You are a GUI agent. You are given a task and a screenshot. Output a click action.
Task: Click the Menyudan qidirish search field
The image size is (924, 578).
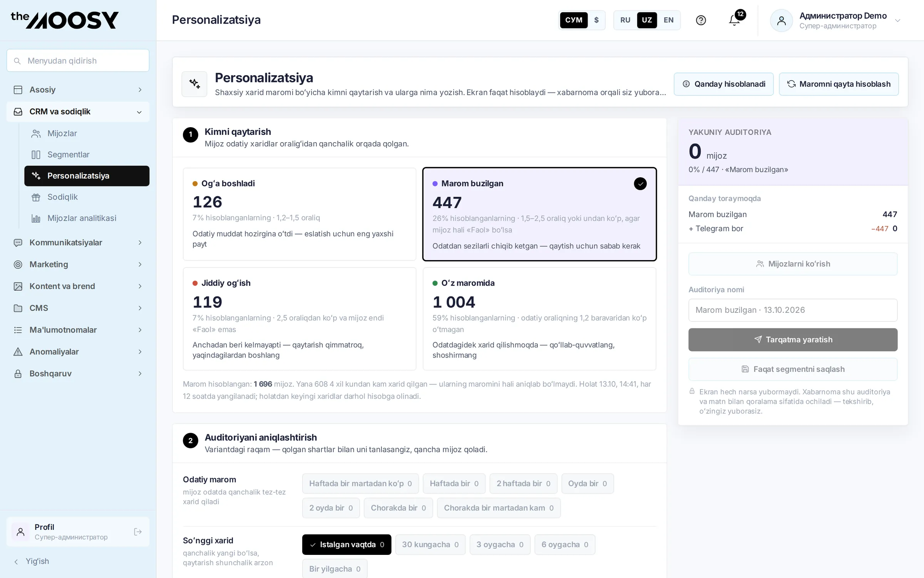(78, 60)
